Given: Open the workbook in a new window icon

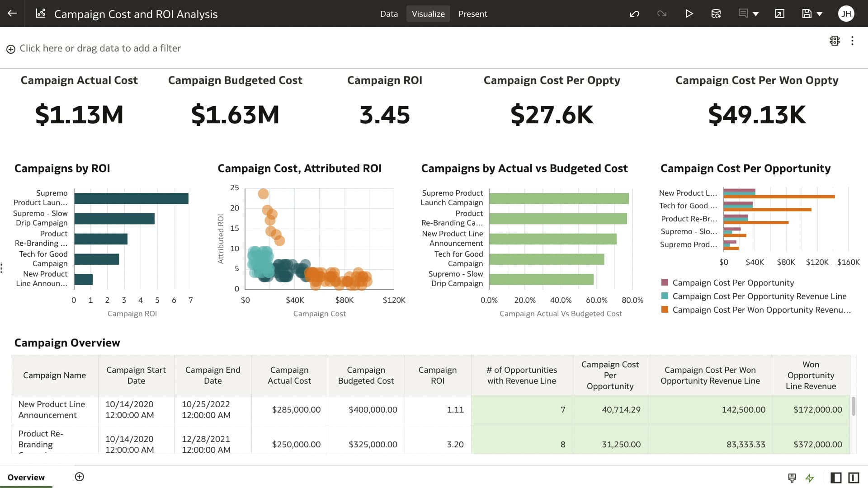Looking at the screenshot, I should pyautogui.click(x=779, y=14).
